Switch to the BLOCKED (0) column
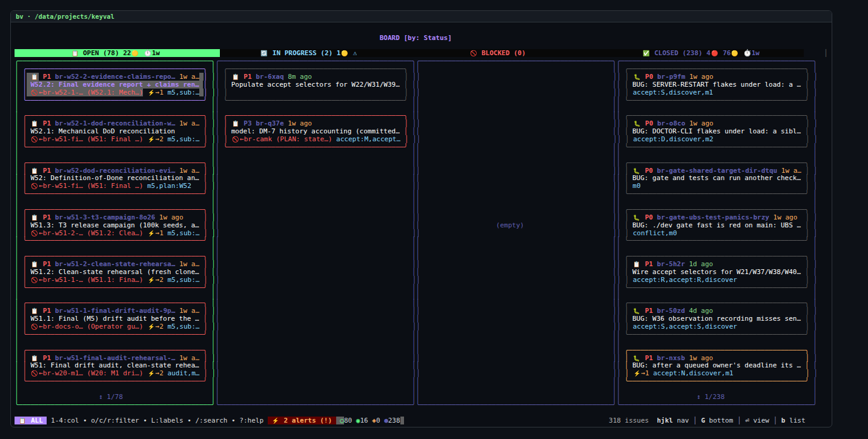The height and width of the screenshot is (439, 868). [497, 53]
